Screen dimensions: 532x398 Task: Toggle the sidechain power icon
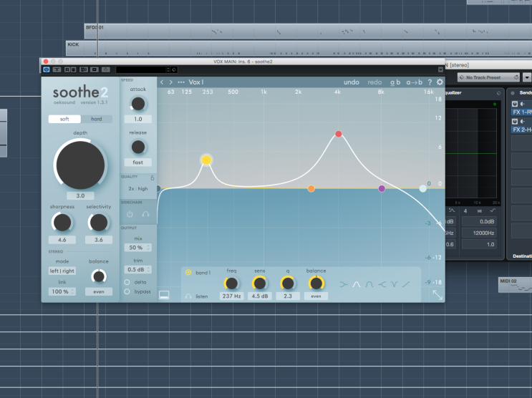[130, 214]
